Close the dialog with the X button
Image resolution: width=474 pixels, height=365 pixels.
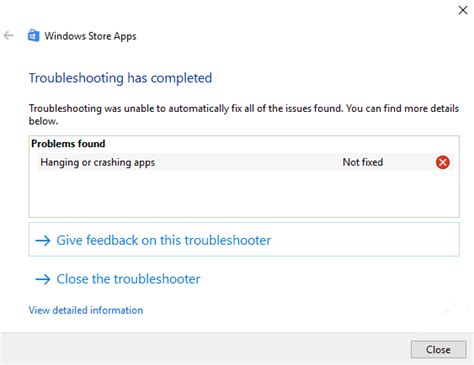[x=463, y=10]
